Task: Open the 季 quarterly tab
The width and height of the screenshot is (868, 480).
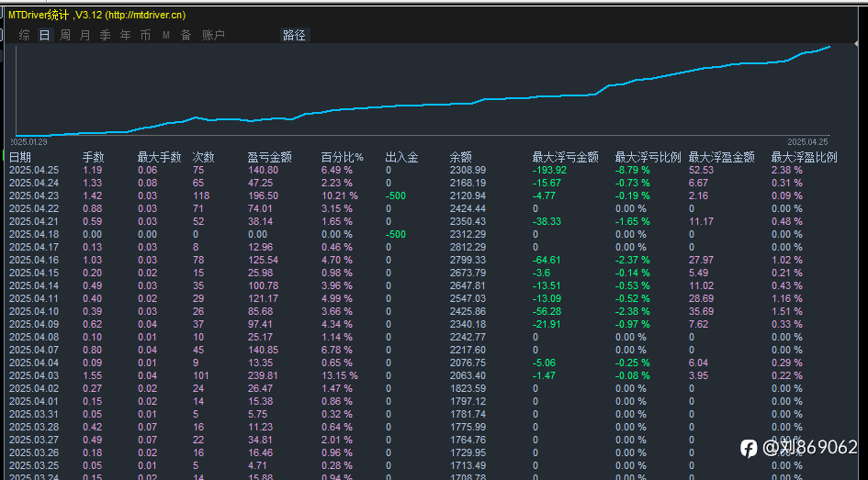Action: (105, 35)
